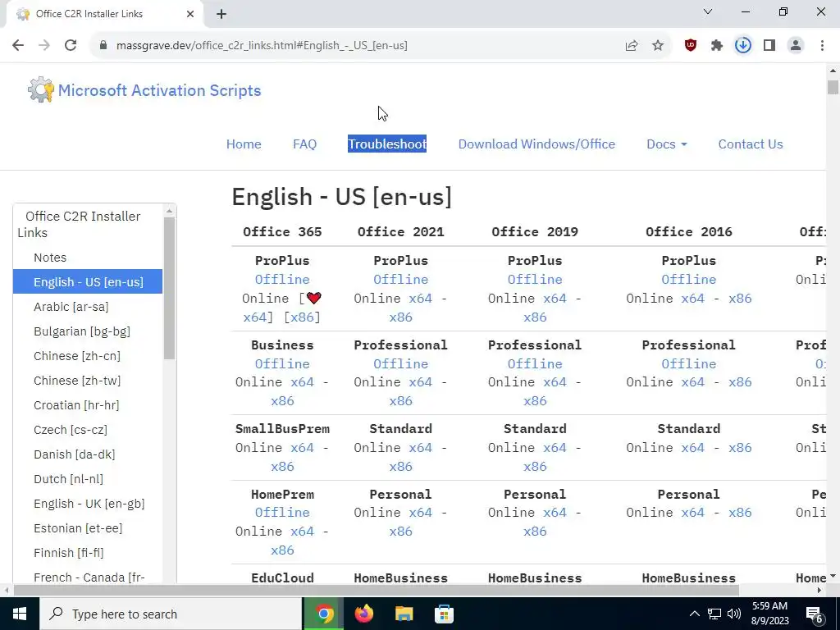
Task: Click the taskbar search box
Action: pos(171,614)
